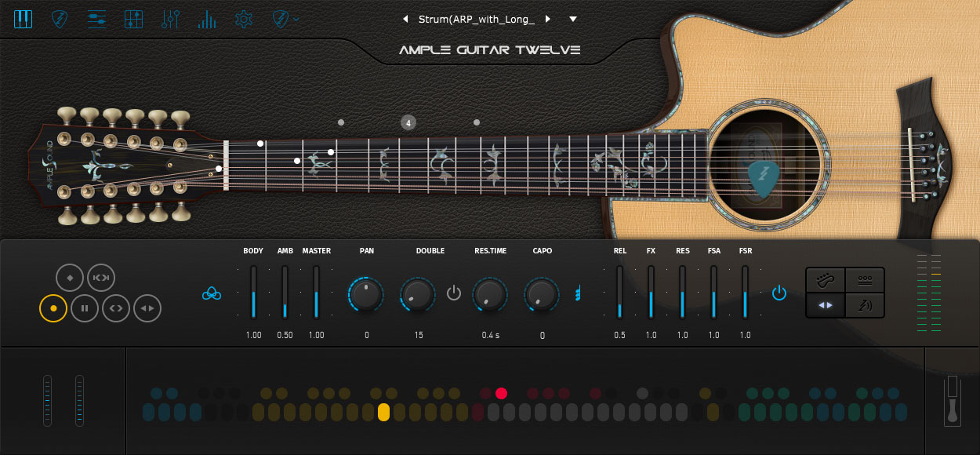Screen dimensions: 980x455
Task: Click the MASTER volume slider
Action: coord(316,292)
